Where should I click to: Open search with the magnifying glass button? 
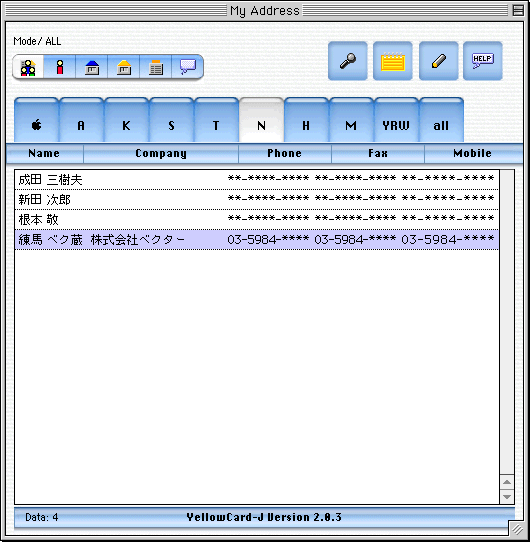(347, 61)
